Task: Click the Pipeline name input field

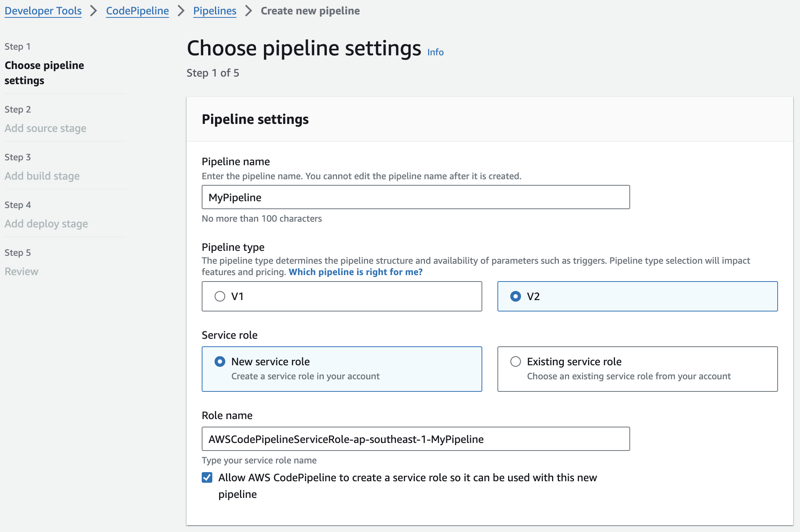Action: point(416,197)
